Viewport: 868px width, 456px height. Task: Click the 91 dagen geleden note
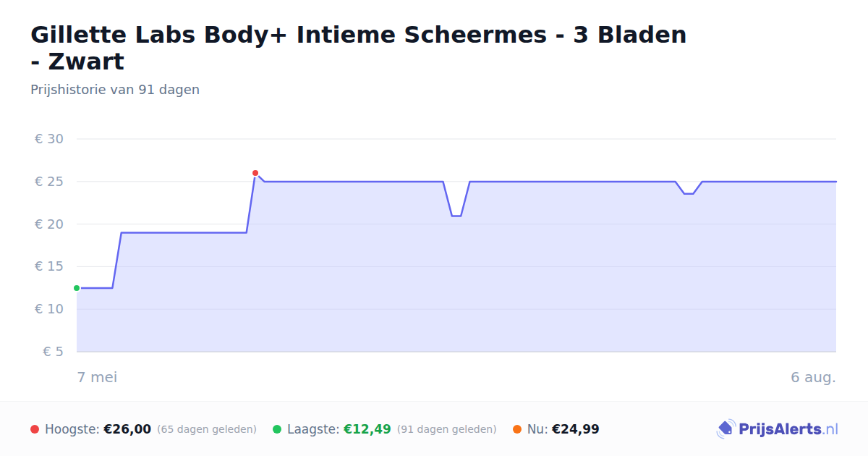coord(447,429)
